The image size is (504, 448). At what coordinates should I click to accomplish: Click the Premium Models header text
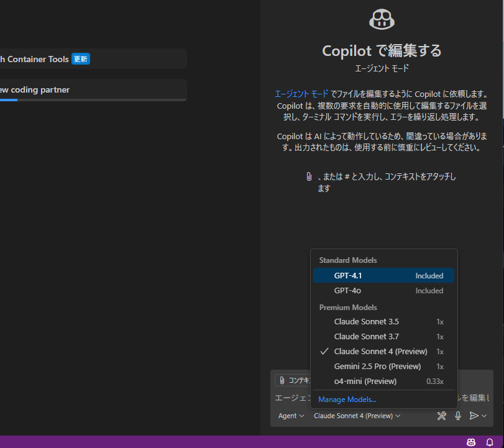point(348,307)
